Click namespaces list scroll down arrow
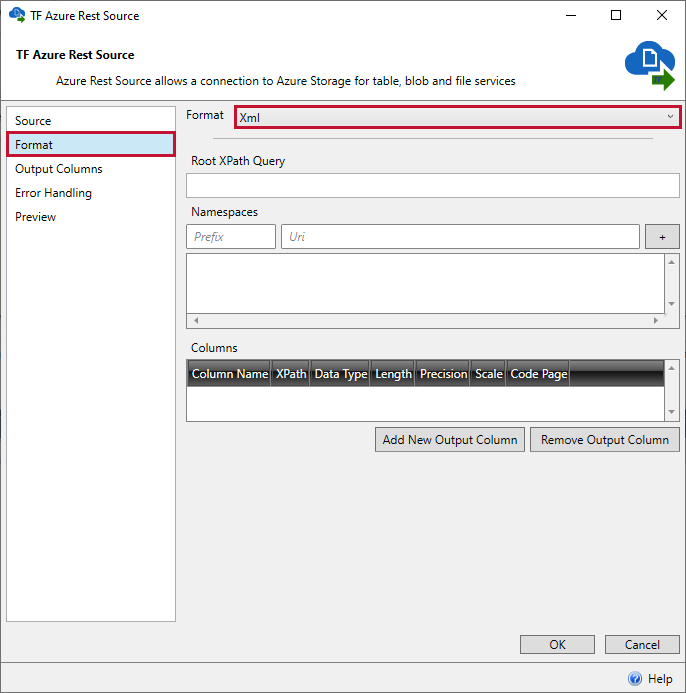The image size is (686, 693). (x=671, y=304)
